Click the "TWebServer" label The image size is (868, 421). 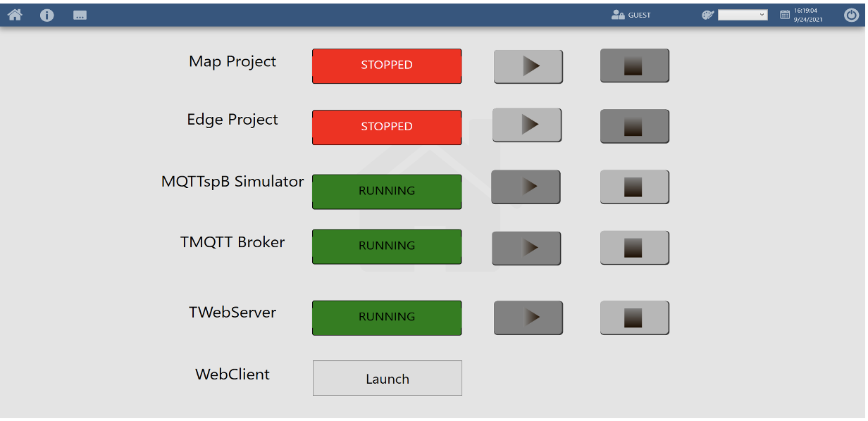click(x=232, y=313)
